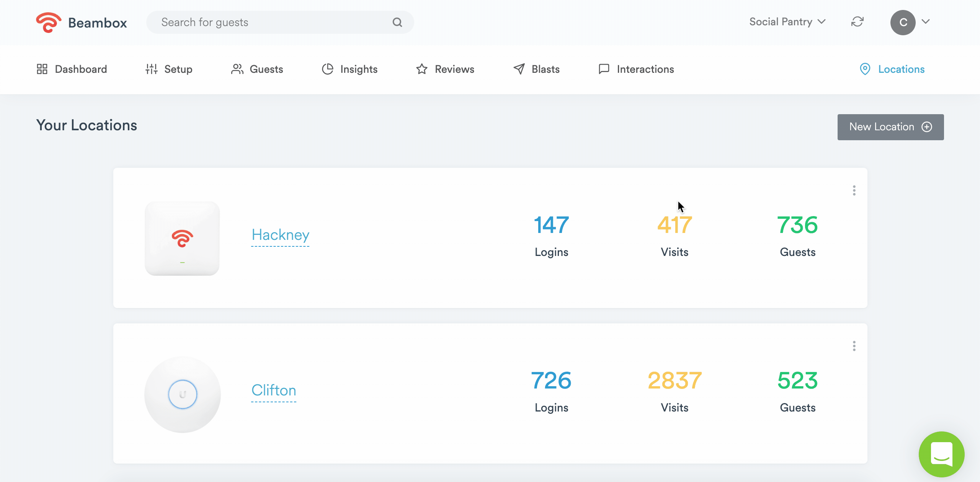Click the user avatar C icon
The image size is (980, 482).
903,22
